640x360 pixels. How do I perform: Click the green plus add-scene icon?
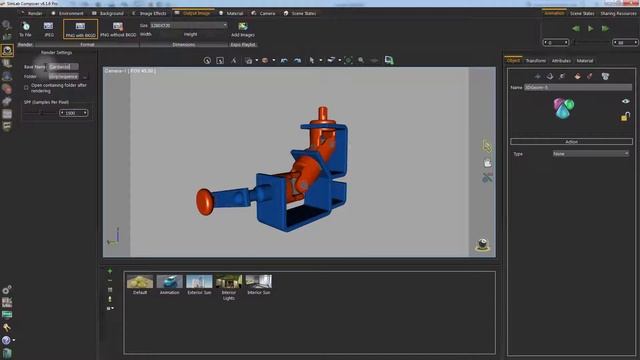click(110, 271)
